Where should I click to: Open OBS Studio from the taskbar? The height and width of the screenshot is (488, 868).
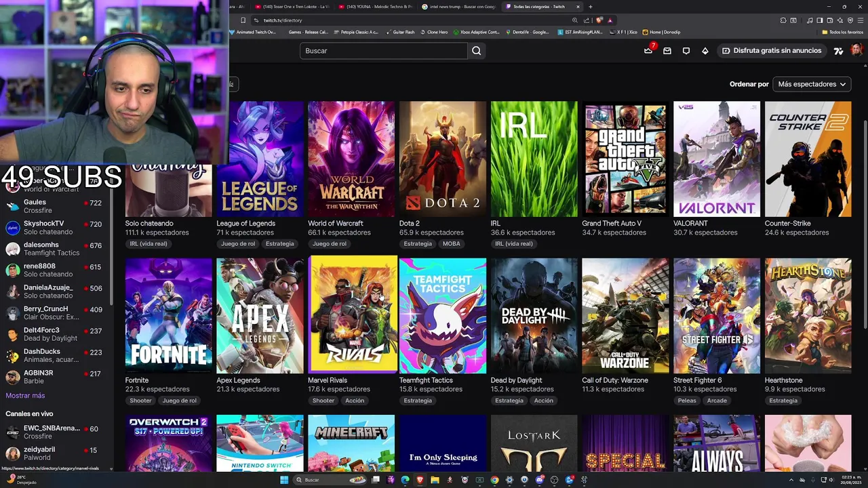point(553,480)
